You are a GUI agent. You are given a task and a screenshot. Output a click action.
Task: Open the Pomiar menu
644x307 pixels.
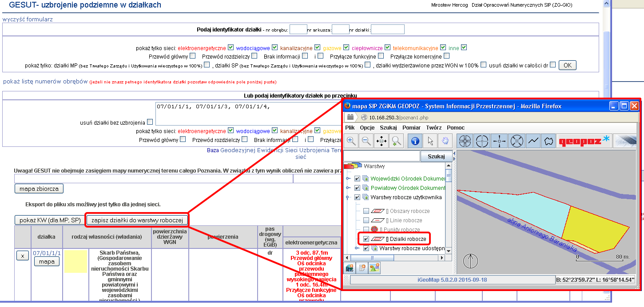(x=411, y=128)
